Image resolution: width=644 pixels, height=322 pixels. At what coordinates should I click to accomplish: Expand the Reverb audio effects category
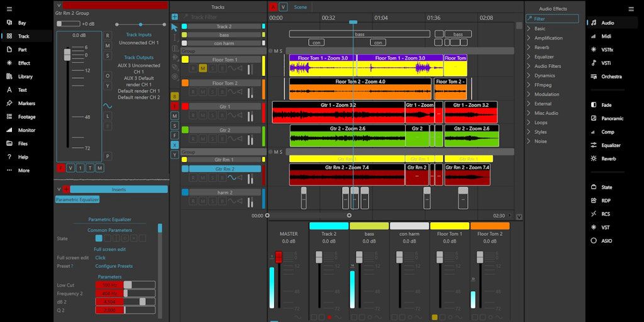(541, 47)
